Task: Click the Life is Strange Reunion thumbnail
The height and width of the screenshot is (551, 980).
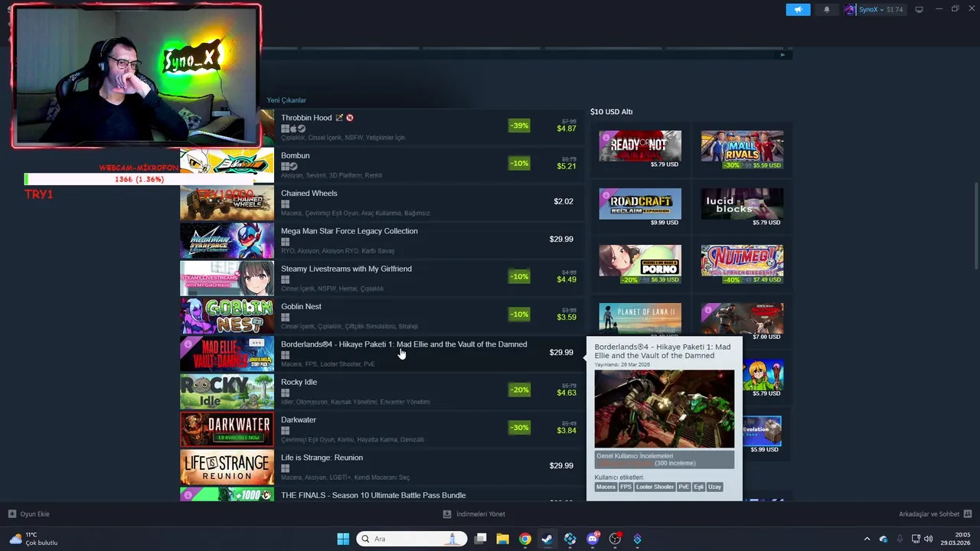Action: point(227,466)
